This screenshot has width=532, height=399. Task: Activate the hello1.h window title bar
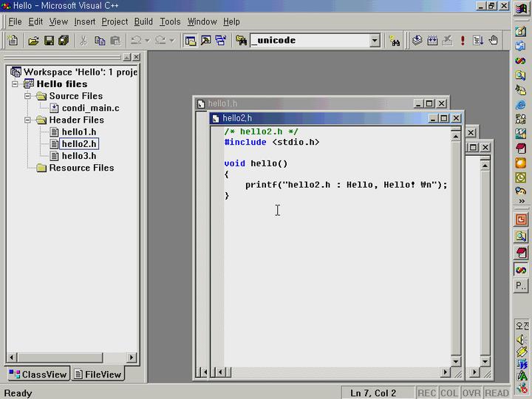click(x=305, y=103)
